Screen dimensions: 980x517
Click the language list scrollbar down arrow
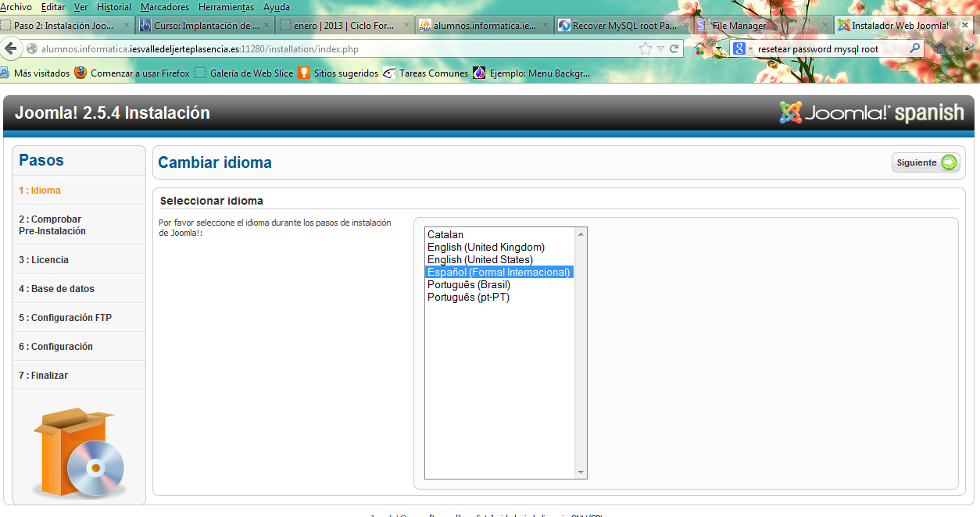point(581,472)
